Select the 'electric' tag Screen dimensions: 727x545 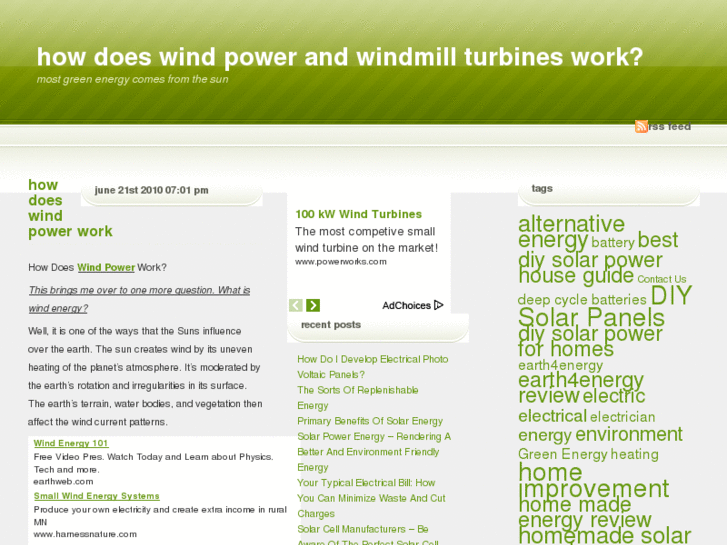[614, 396]
